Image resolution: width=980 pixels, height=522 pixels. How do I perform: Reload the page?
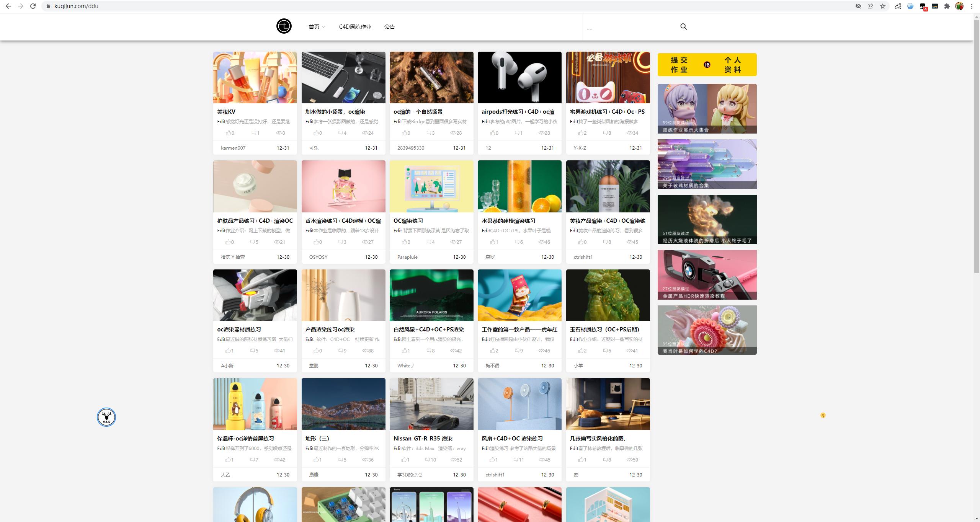pos(33,6)
